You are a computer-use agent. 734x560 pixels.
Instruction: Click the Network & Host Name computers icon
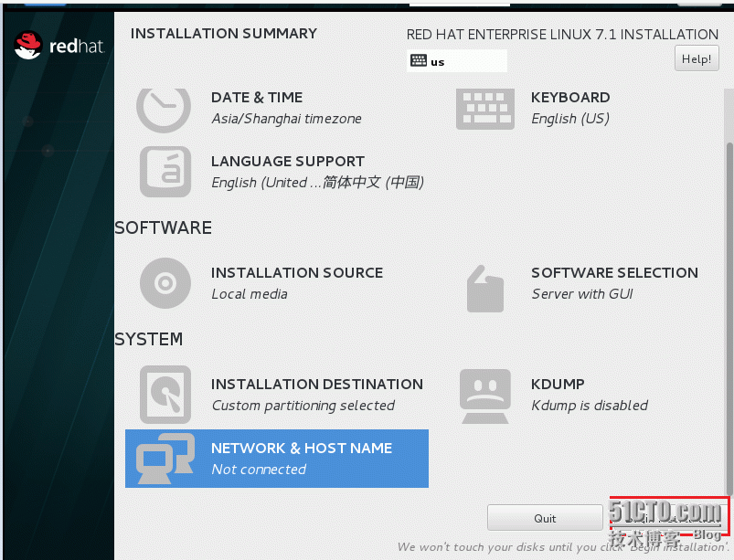click(x=165, y=459)
